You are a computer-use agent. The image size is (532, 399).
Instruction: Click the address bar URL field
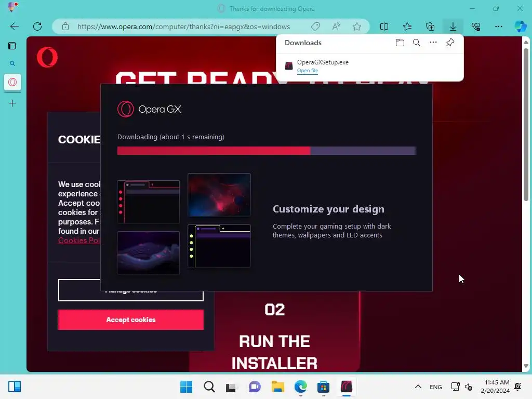(183, 26)
